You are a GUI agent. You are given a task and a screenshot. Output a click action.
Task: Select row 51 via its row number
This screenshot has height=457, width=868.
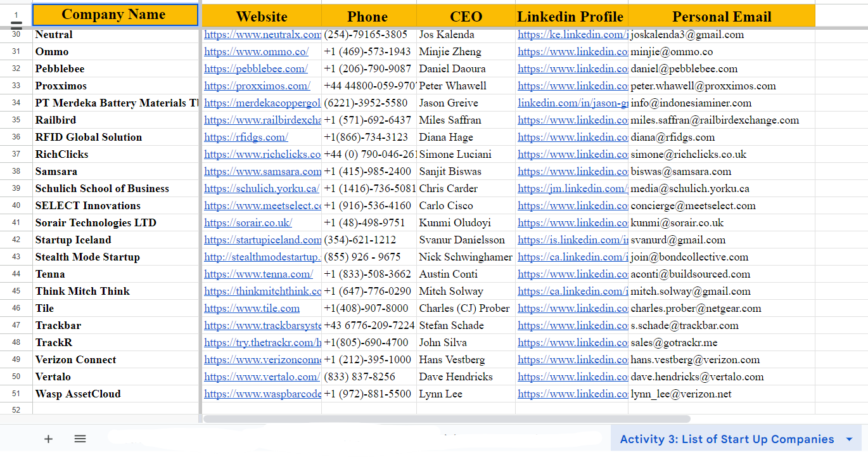coord(16,394)
